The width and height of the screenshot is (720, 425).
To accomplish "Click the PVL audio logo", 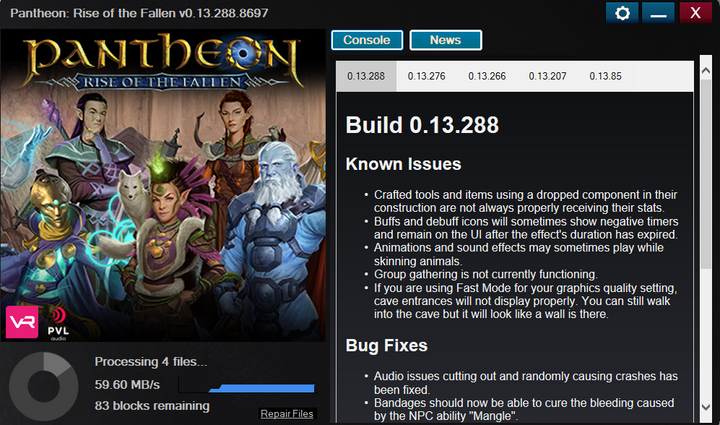I will point(58,324).
